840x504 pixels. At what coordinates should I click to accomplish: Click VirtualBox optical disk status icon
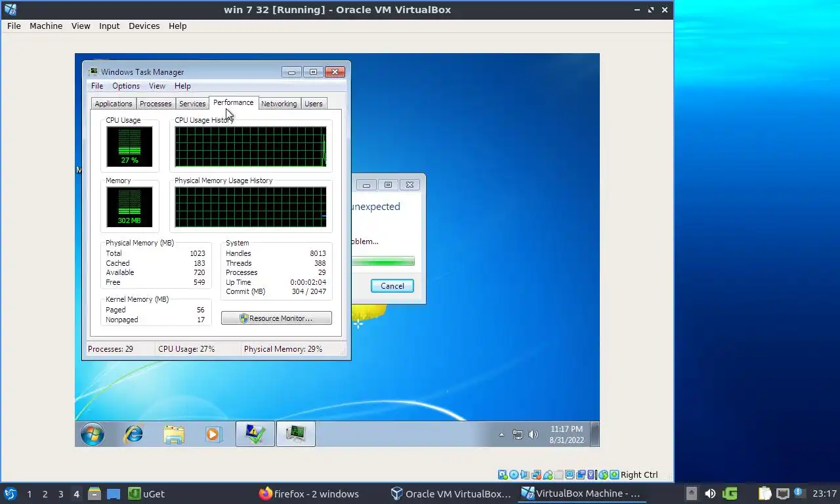click(x=514, y=474)
